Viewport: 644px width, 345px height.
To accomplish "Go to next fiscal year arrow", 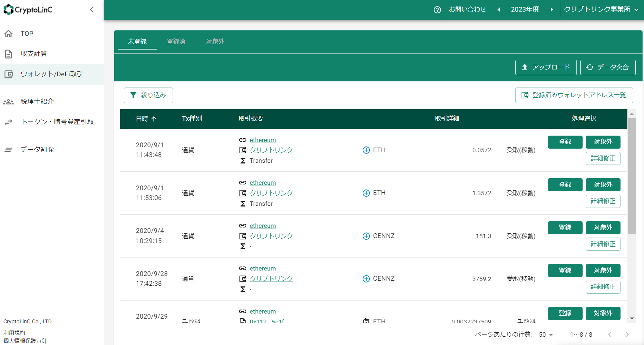I will pos(552,10).
